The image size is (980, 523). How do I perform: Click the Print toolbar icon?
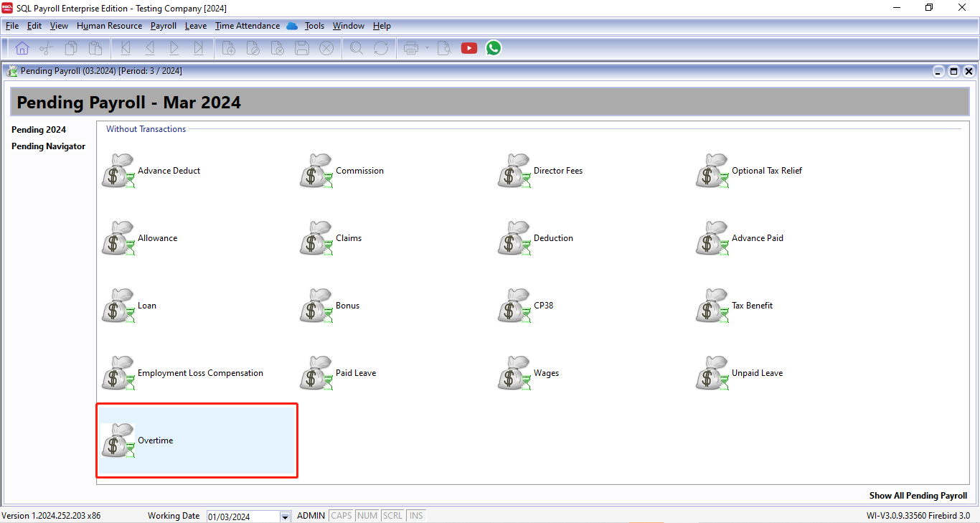point(411,48)
